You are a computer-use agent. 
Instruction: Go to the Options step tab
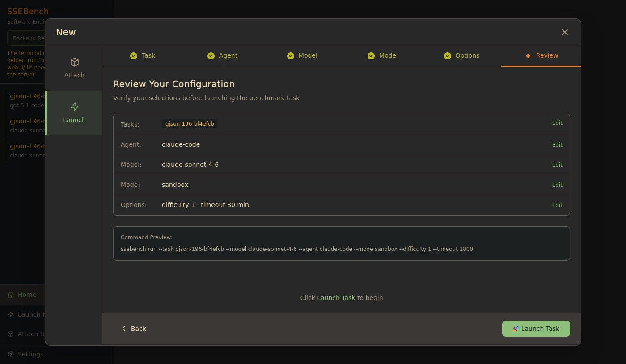[461, 56]
